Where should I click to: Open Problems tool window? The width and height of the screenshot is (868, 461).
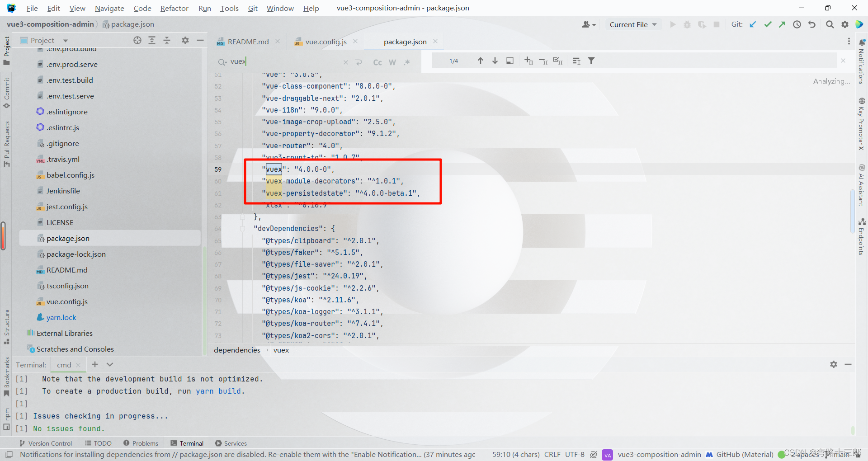click(x=141, y=443)
